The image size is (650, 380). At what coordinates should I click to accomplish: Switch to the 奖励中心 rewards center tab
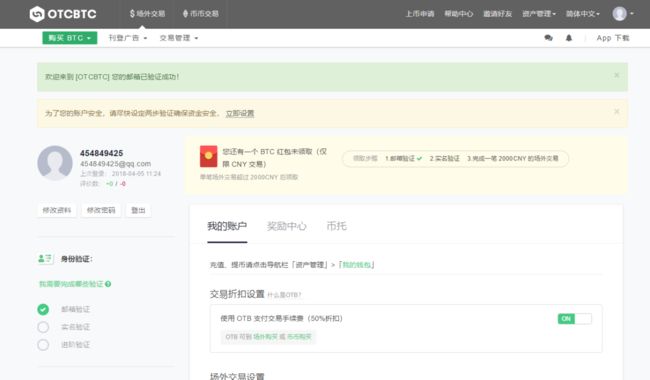286,226
